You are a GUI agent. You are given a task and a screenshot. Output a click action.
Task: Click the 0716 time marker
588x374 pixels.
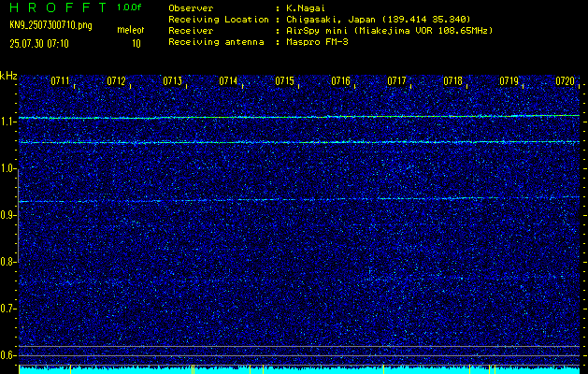341,80
